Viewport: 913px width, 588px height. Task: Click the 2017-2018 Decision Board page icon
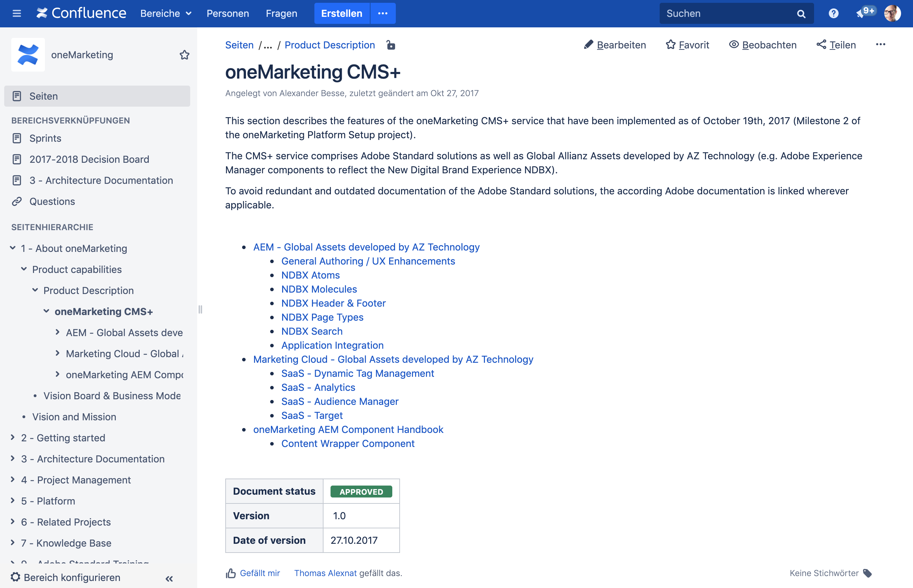(x=17, y=159)
